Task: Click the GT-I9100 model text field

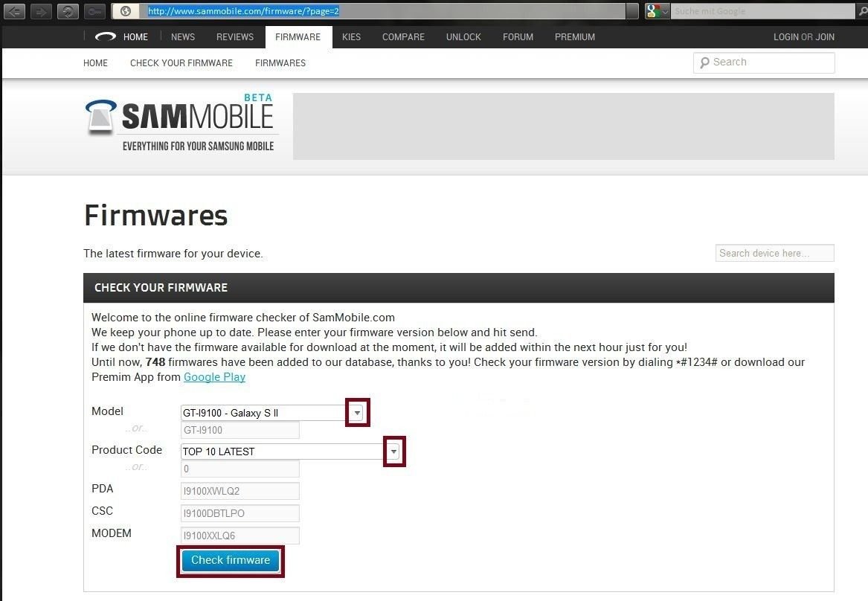Action: point(240,430)
